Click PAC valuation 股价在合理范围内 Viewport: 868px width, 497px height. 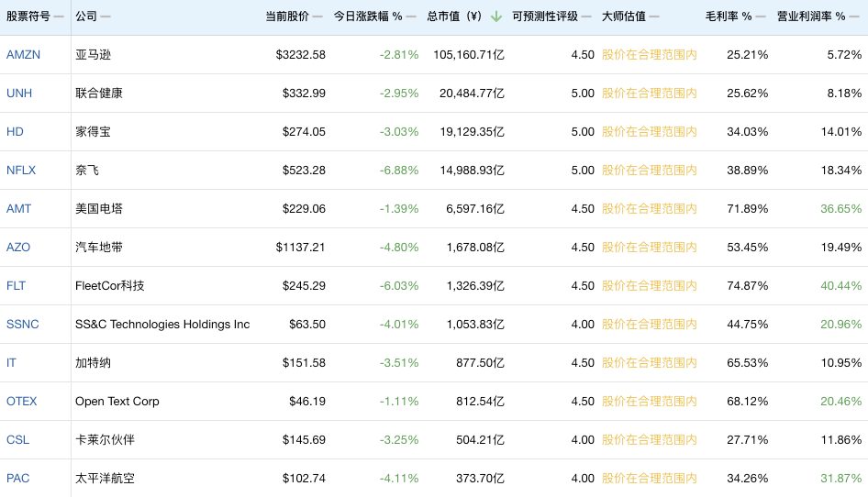pos(650,478)
